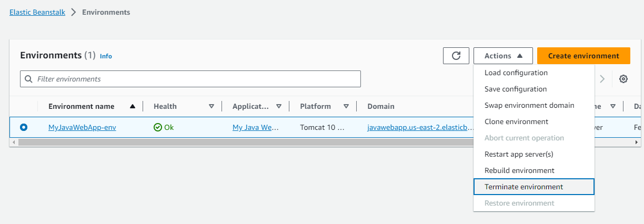The width and height of the screenshot is (644, 224).
Task: Go to next page chevron arrow
Action: (602, 79)
